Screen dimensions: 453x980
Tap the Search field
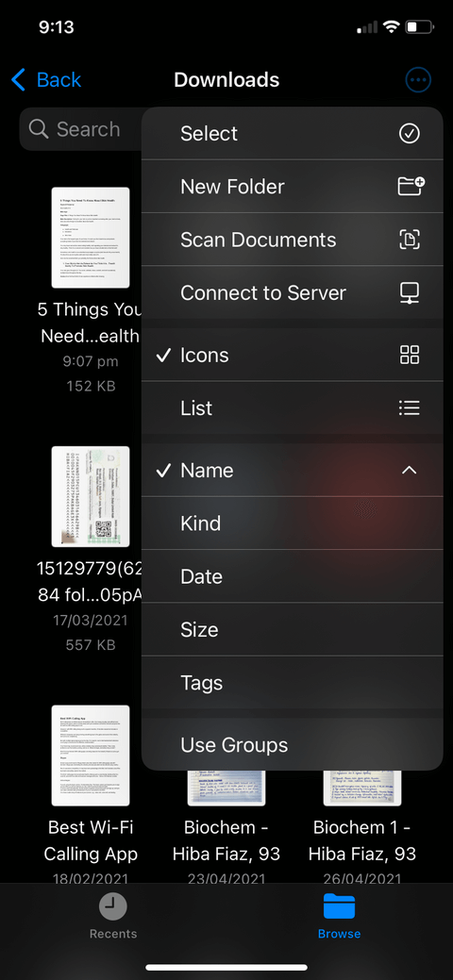click(x=82, y=129)
